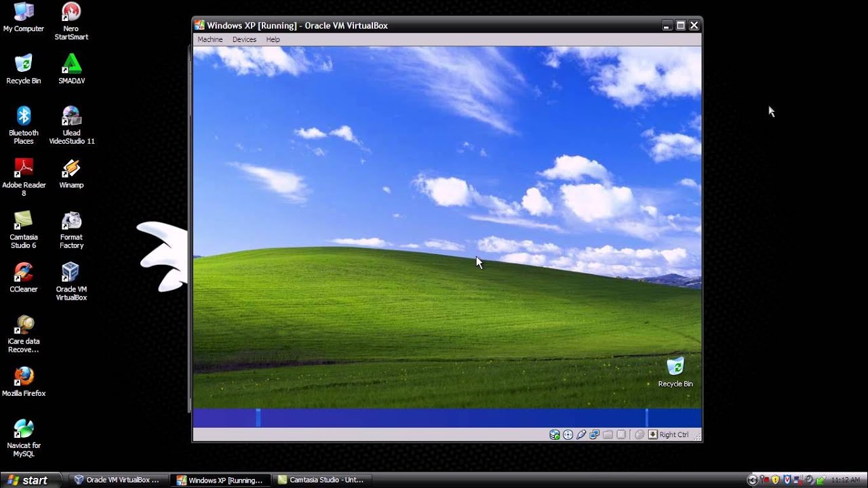Click the USB devices status icon
Screen dimensions: 868x488
(x=581, y=434)
